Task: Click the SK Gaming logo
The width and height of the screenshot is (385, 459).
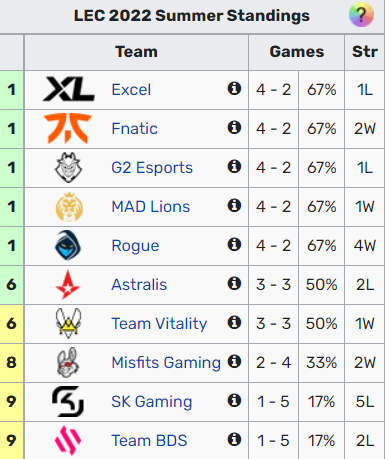Action: pos(68,401)
